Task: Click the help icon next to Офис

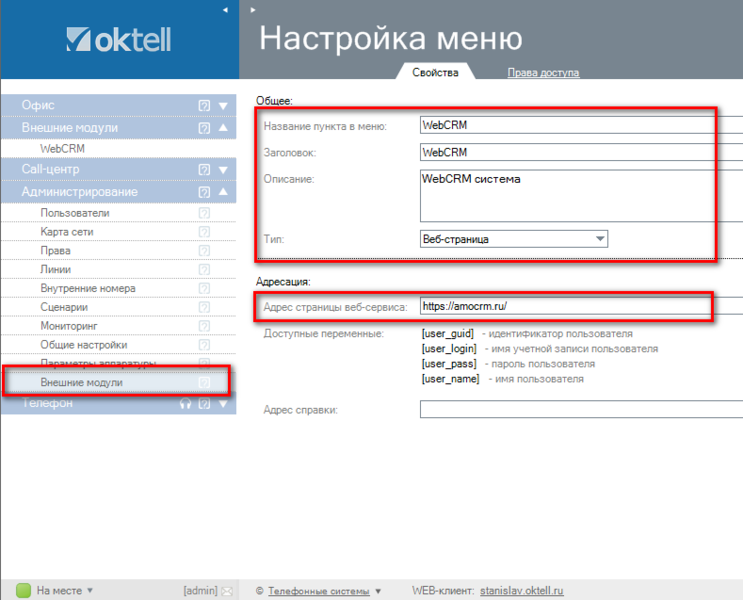Action: 204,105
